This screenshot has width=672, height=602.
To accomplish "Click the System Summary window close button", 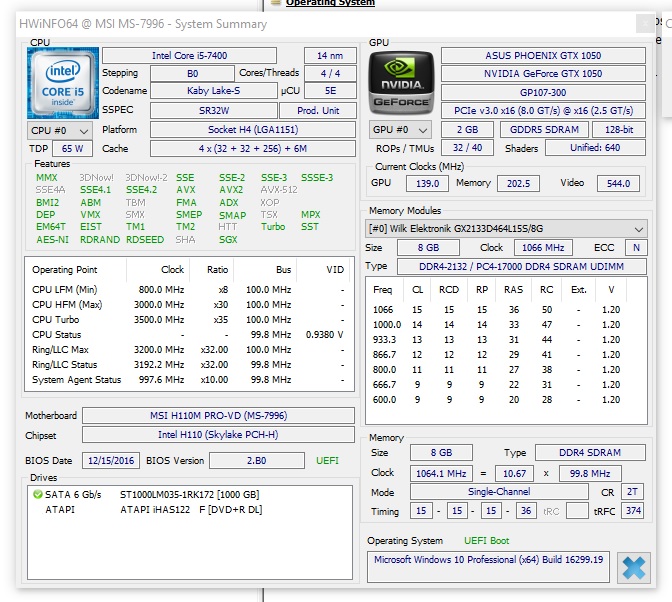I will coord(645,24).
